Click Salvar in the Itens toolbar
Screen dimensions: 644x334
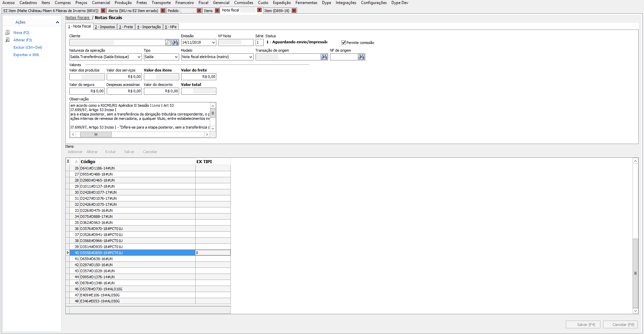pos(129,152)
